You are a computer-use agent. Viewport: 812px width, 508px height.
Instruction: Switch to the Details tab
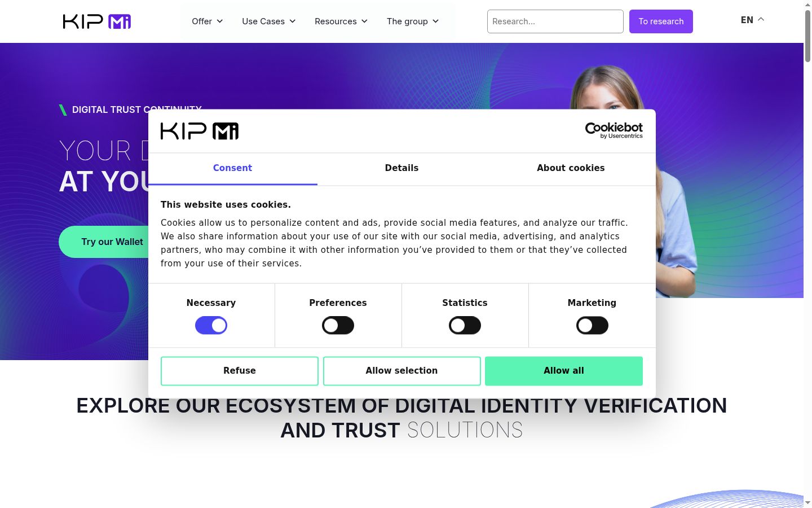[401, 168]
